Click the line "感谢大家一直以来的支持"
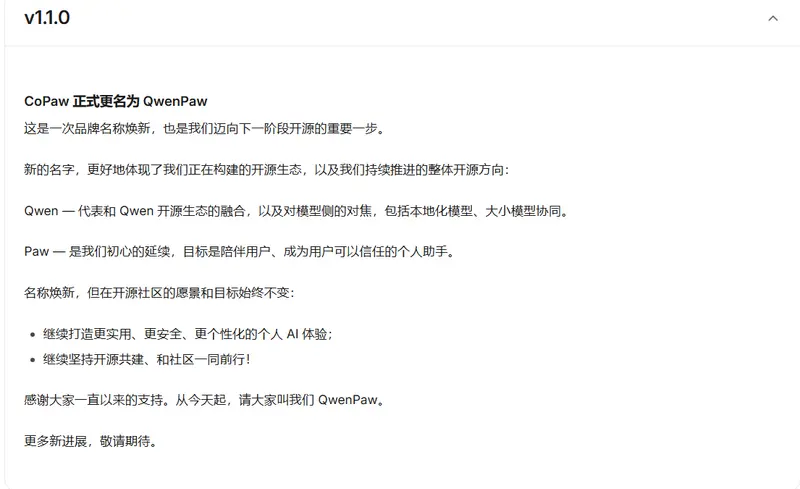The width and height of the screenshot is (800, 489). (204, 400)
